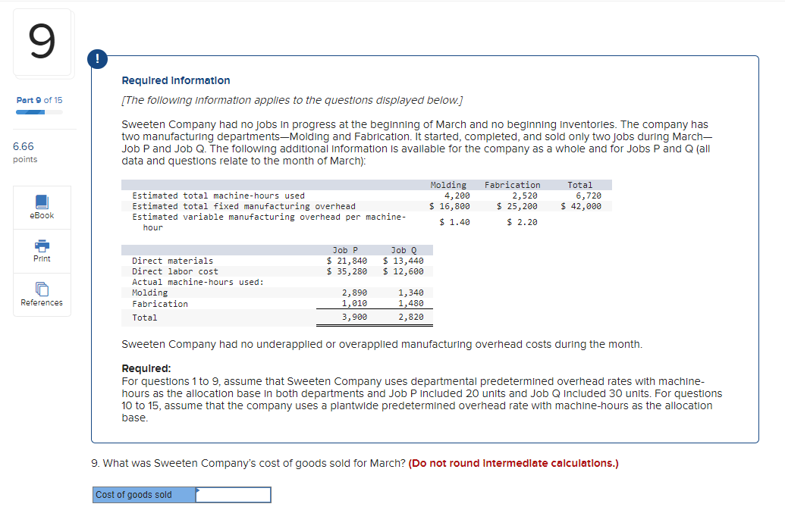This screenshot has width=785, height=532.
Task: Click the Print icon
Action: click(42, 246)
